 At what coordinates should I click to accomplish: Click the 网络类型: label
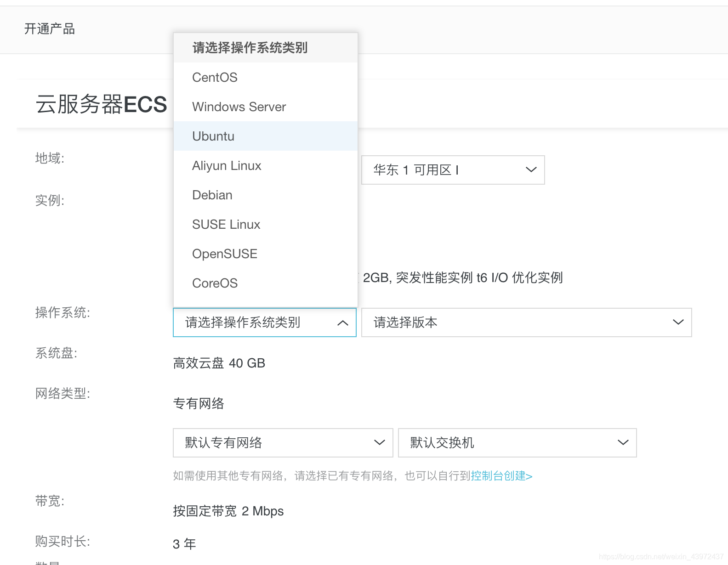click(x=63, y=394)
